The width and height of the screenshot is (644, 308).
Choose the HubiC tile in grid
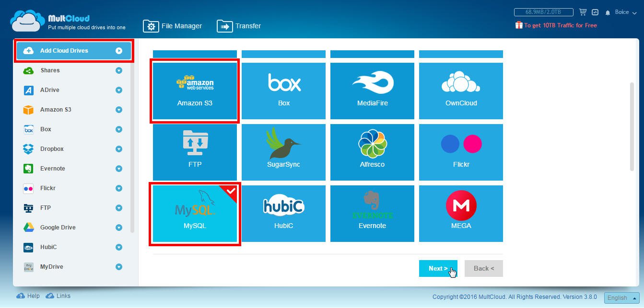pyautogui.click(x=283, y=213)
